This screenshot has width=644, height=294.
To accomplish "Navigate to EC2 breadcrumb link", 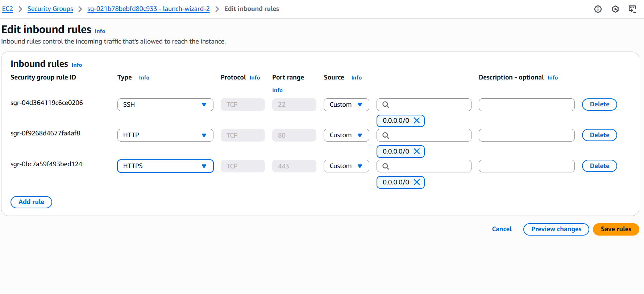I will click(x=7, y=9).
